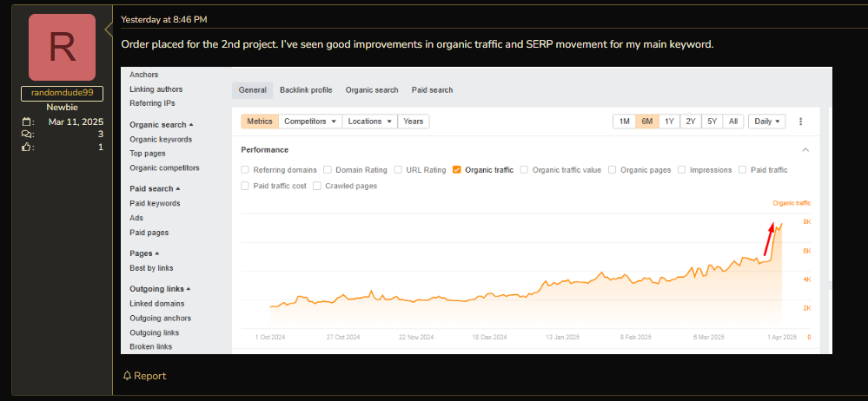Open Paid pages in the sidebar
Screen dimensions: 868x401
click(149, 233)
